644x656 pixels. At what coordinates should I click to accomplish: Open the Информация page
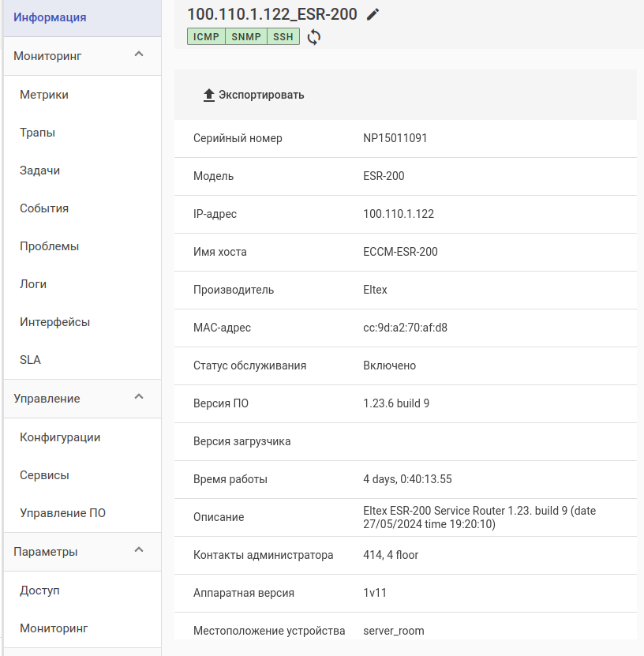(x=51, y=17)
